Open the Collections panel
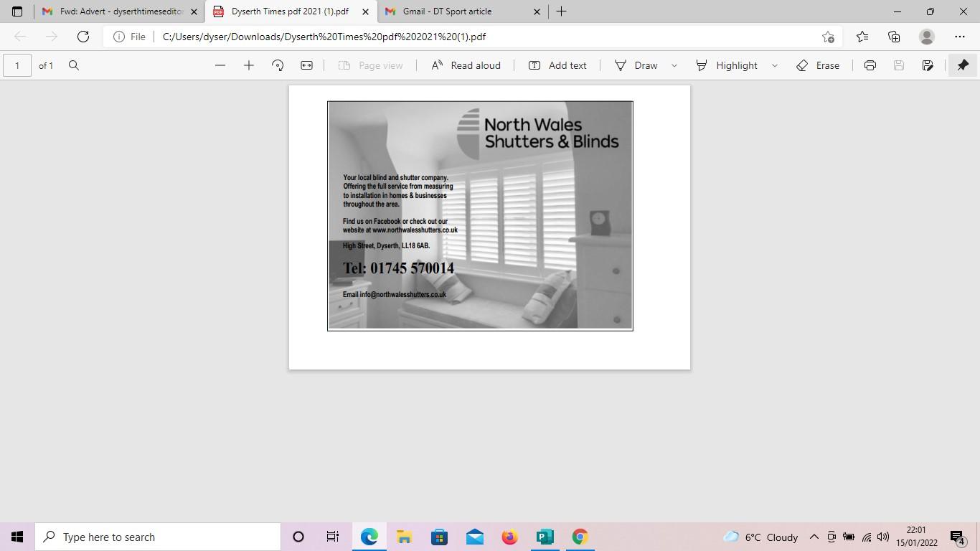Viewport: 980px width, 551px height. [x=894, y=37]
